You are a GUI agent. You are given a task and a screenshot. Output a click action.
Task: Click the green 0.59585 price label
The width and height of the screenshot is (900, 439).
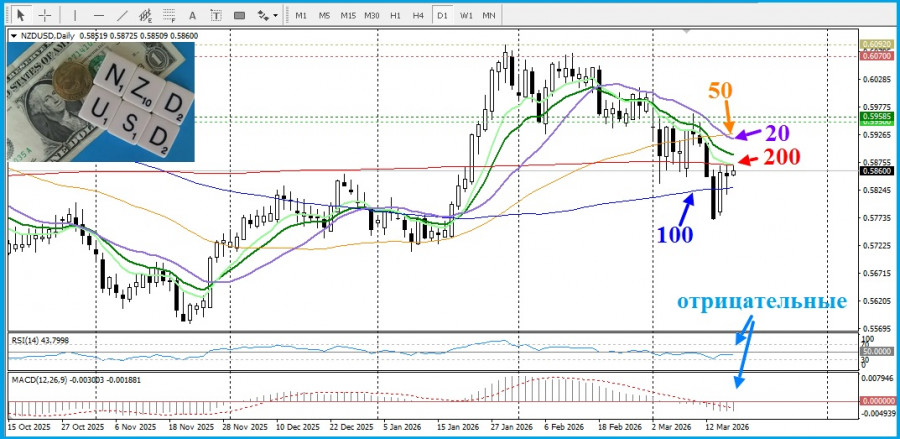click(875, 116)
